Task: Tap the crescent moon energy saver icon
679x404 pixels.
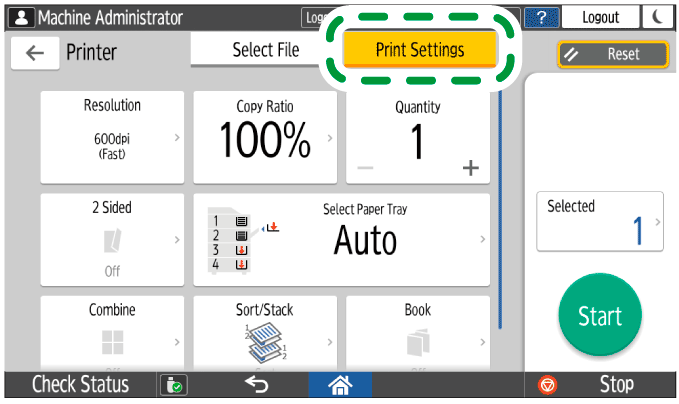Action: tap(658, 18)
